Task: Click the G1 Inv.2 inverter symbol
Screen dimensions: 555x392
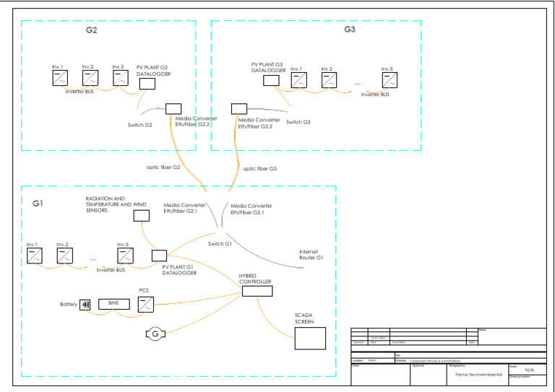Action: 65,256
